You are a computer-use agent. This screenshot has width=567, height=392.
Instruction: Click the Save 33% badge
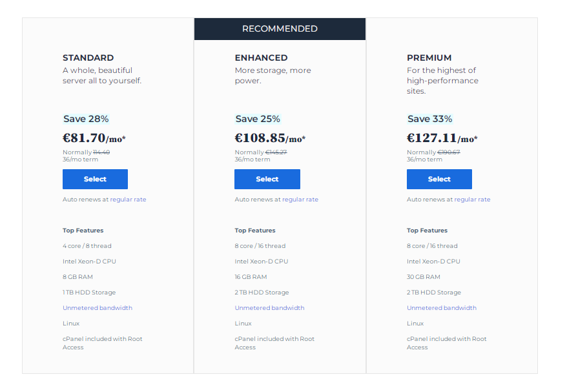point(430,119)
